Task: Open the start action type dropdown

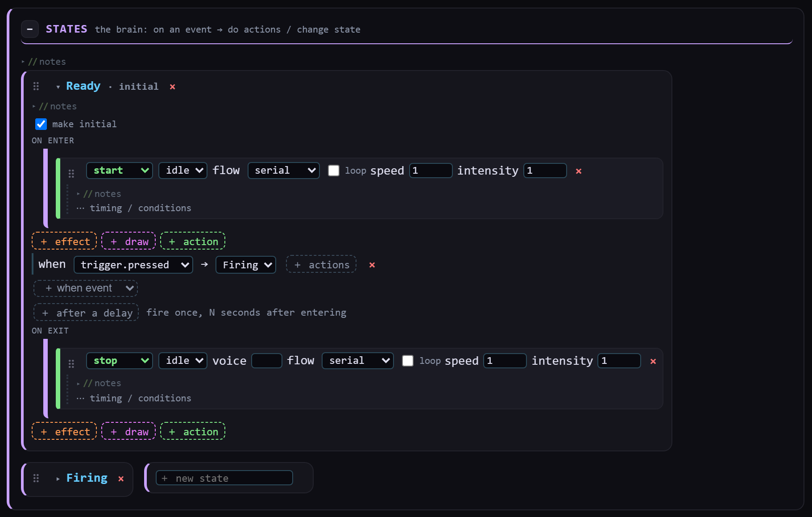Action: pyautogui.click(x=120, y=171)
